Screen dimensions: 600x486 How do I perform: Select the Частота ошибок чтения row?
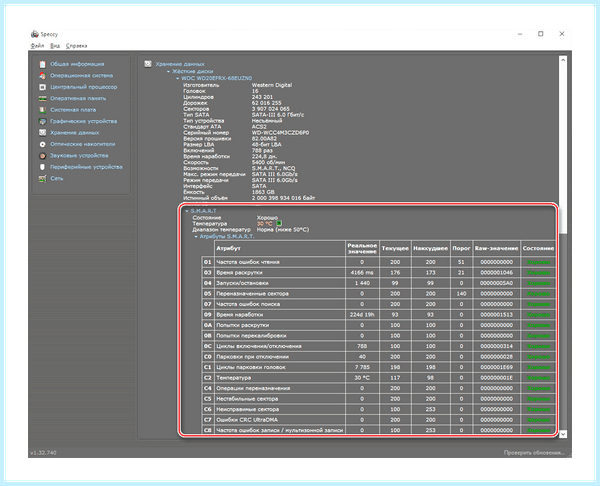pos(378,262)
